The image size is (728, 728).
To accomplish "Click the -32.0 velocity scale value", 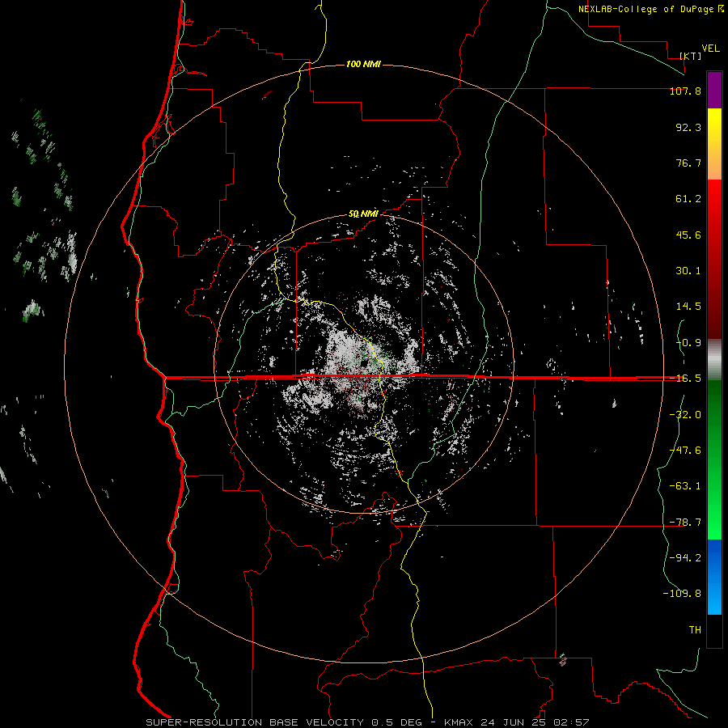I will click(685, 415).
